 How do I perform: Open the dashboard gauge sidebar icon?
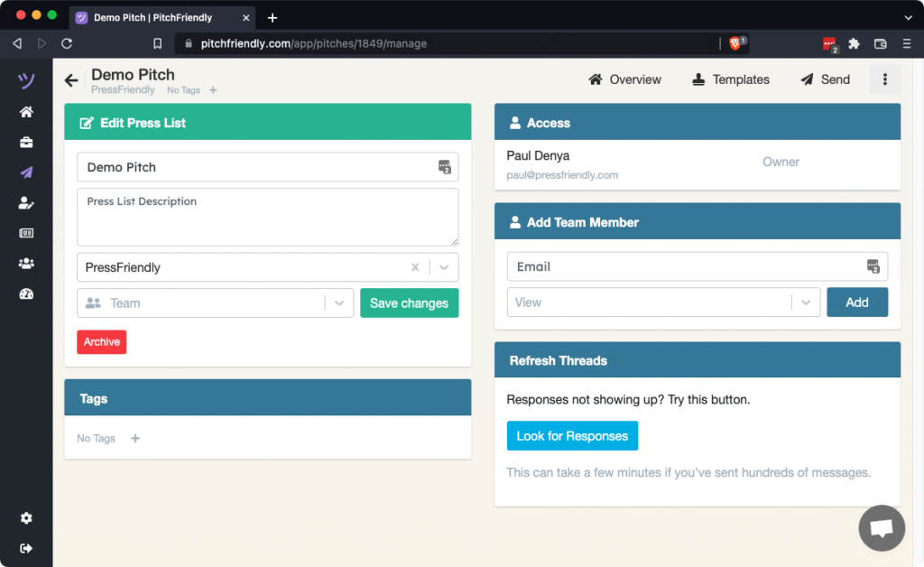click(26, 293)
